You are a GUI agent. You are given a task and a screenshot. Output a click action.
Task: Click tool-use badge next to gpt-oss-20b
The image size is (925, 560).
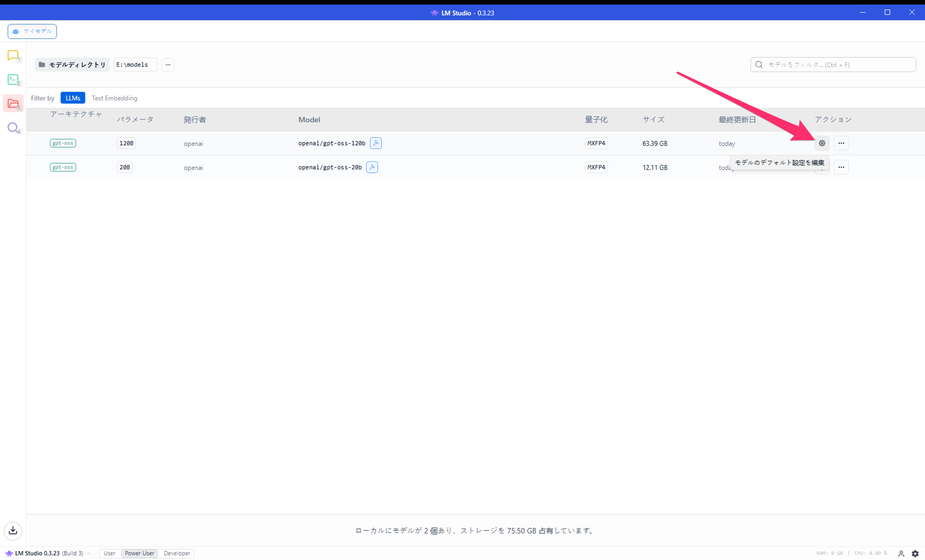coord(372,167)
